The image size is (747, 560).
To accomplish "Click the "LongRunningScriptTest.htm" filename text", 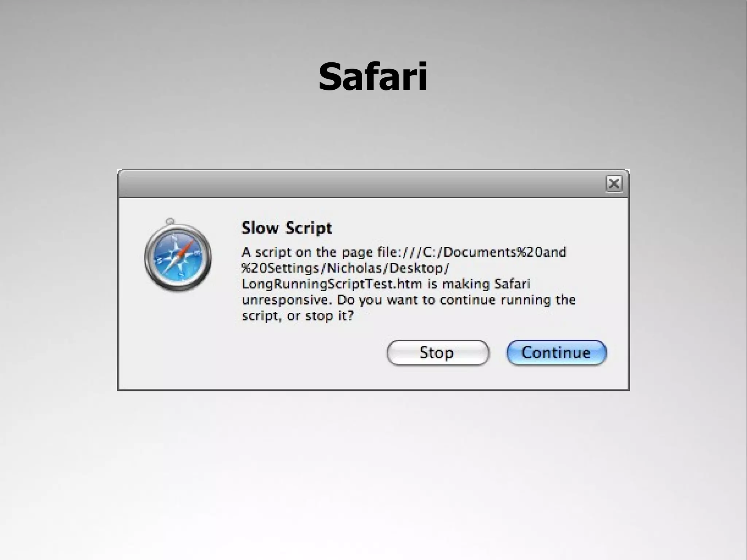I will pyautogui.click(x=332, y=284).
